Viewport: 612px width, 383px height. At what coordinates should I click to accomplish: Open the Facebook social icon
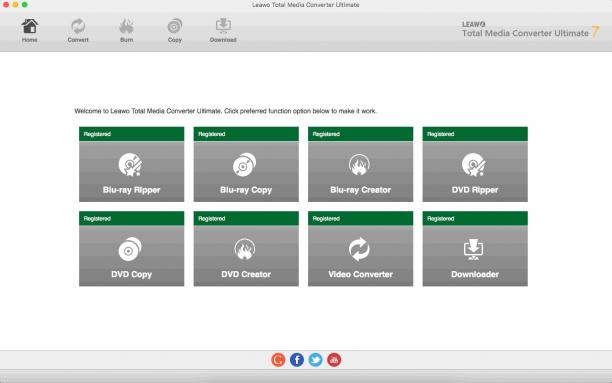tap(297, 360)
